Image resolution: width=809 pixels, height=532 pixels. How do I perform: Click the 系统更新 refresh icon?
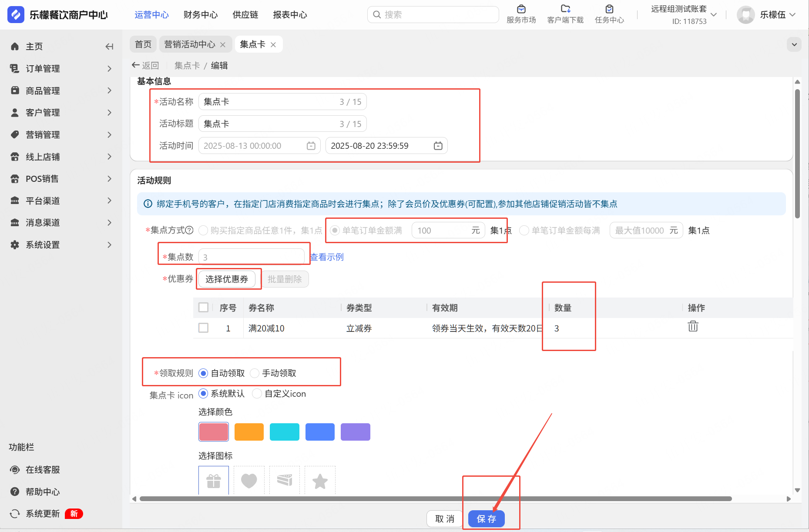pyautogui.click(x=15, y=514)
